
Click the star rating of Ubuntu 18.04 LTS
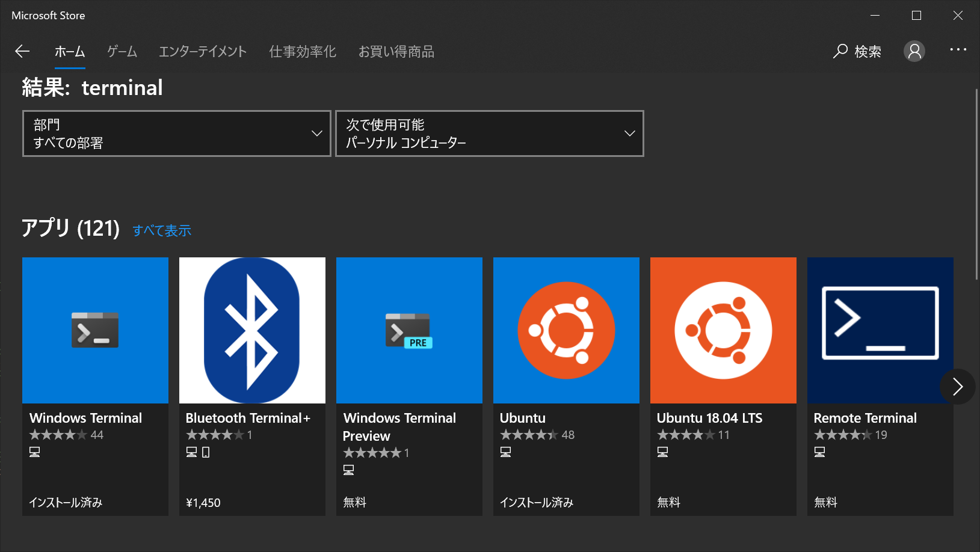686,435
